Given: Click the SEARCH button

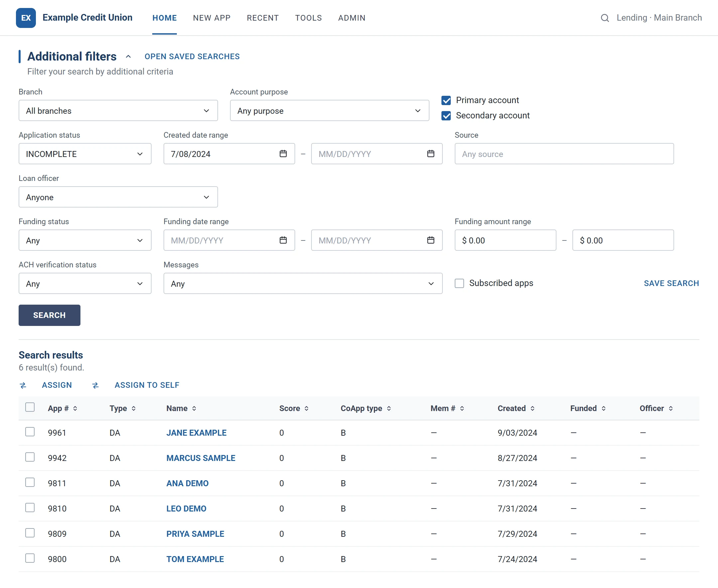Looking at the screenshot, I should coord(50,315).
